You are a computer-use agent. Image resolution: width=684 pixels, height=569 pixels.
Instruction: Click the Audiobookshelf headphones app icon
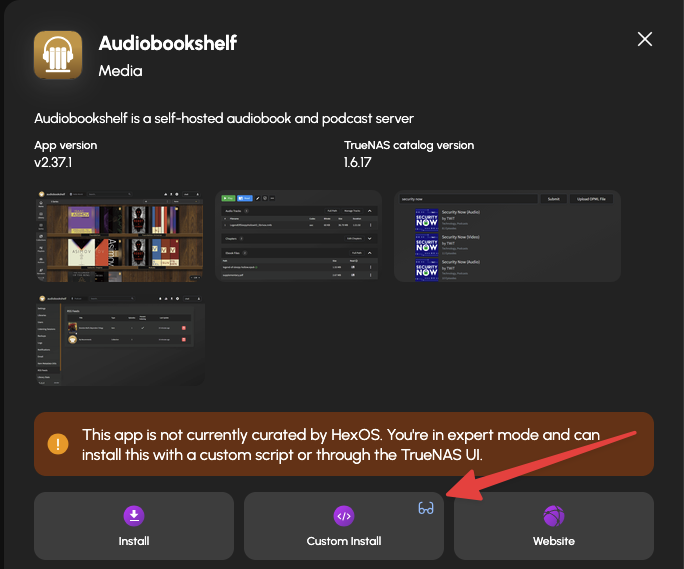coord(58,55)
